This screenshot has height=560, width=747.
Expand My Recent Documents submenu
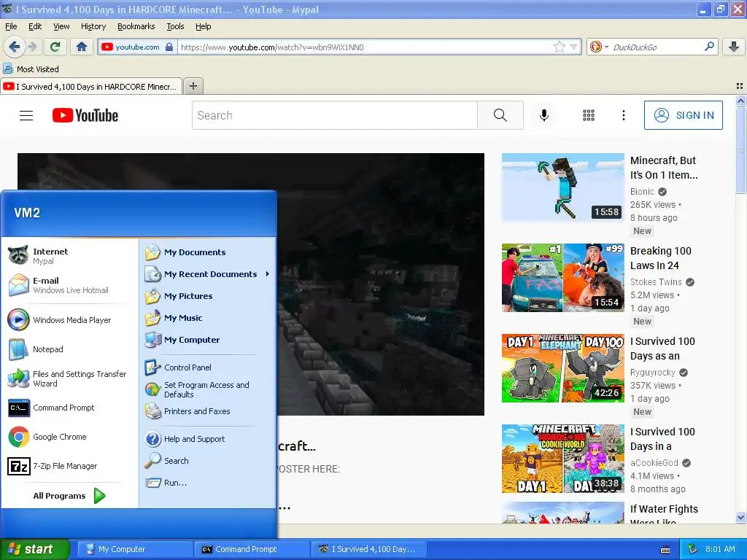[x=208, y=274]
